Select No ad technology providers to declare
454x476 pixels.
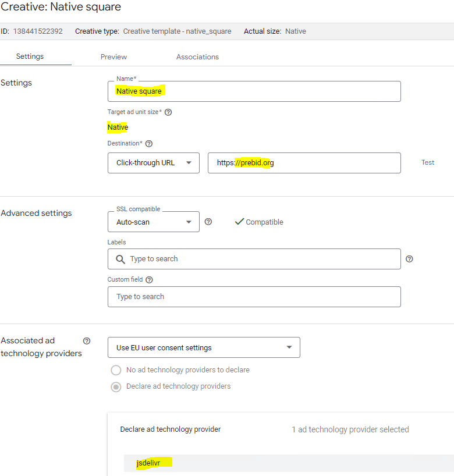(x=116, y=370)
